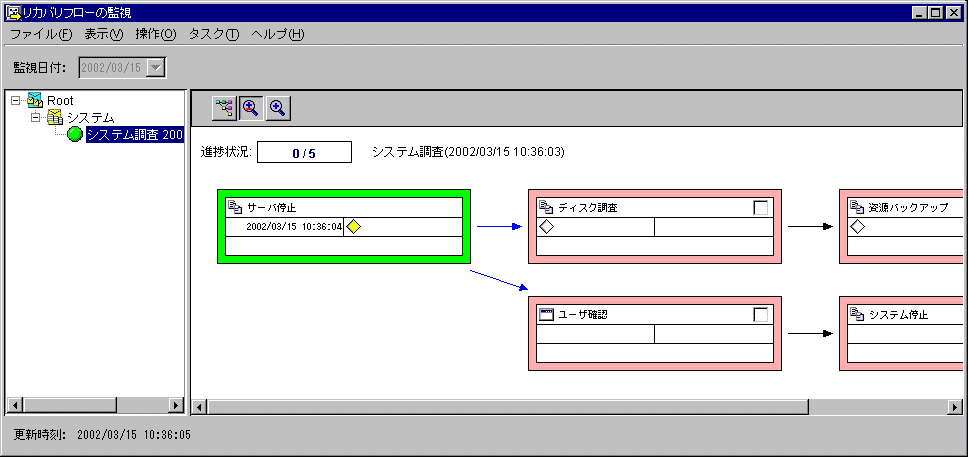
Task: Click the Root folder icon in tree
Action: (x=36, y=100)
